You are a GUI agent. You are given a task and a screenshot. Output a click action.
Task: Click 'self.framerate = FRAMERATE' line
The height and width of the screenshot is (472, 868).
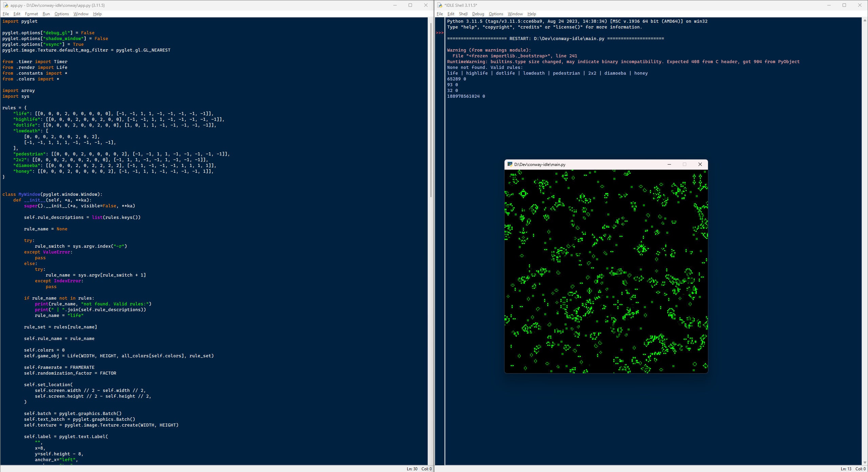[59, 367]
